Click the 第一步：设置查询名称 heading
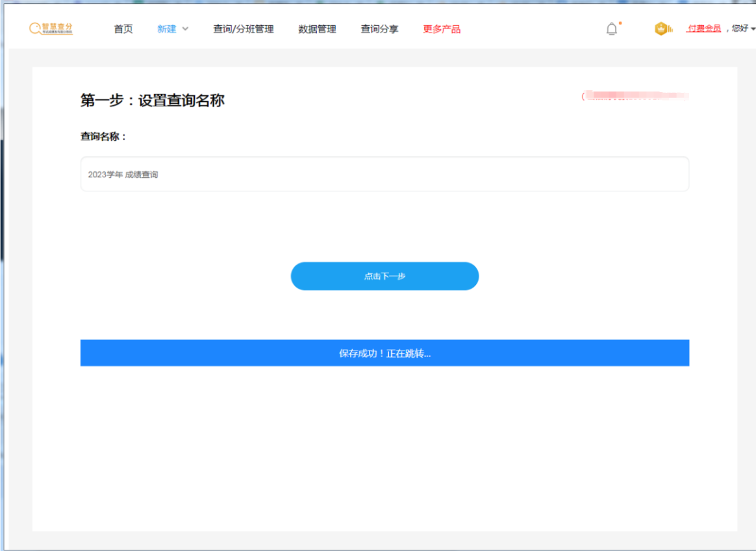 coord(153,100)
